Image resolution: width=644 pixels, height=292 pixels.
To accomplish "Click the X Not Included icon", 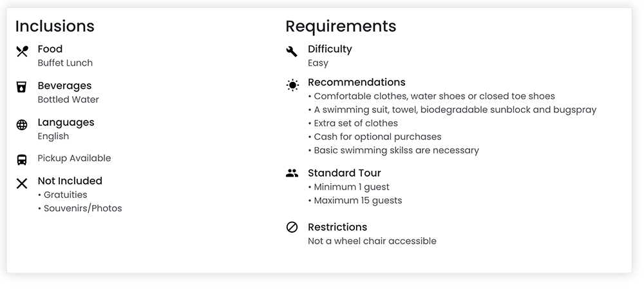I will [x=22, y=184].
